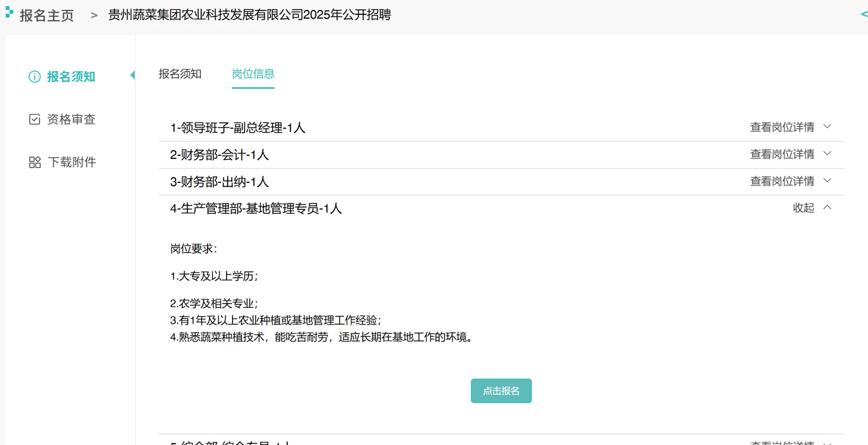Click requirement text 1.大专及以上学历
The height and width of the screenshot is (445, 868).
click(214, 276)
